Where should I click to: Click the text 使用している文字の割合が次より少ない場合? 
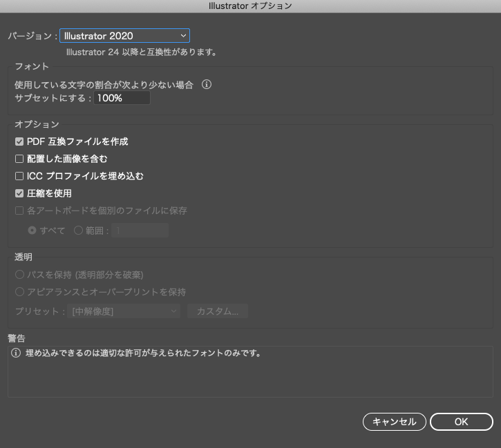coord(104,85)
